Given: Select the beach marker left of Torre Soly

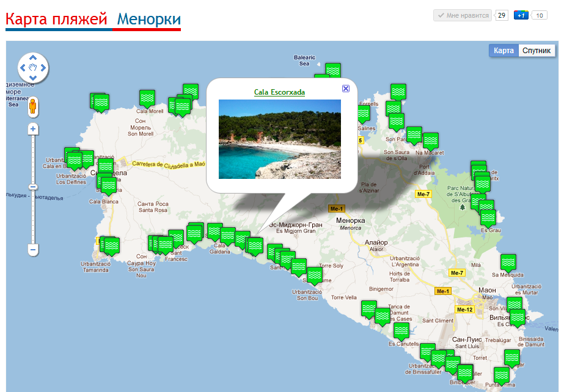Looking at the screenshot, I should coord(299,267).
